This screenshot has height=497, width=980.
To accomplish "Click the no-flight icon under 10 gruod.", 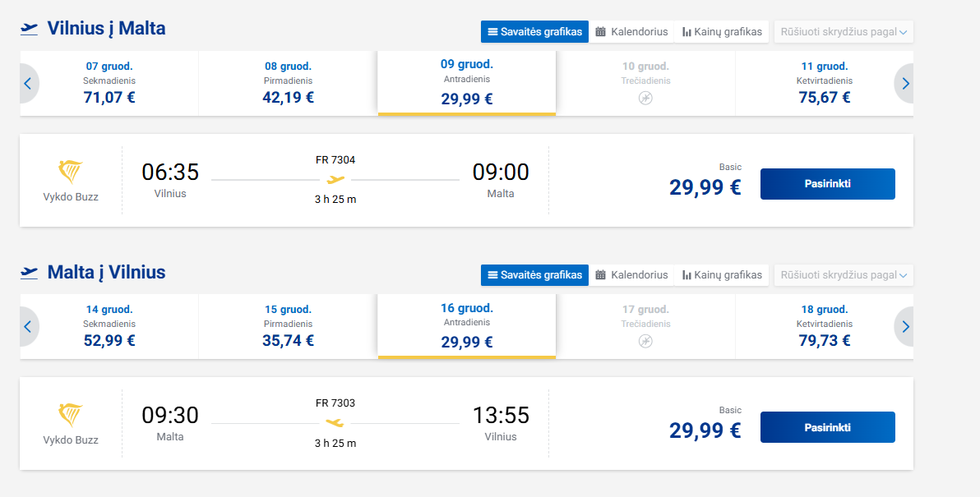I will coord(645,99).
